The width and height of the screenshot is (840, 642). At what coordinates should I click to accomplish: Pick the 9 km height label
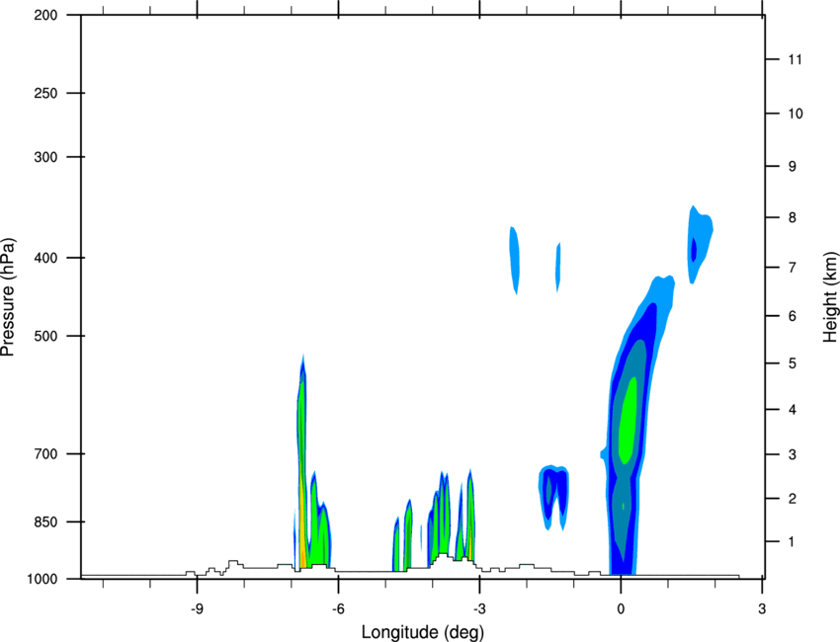pos(793,166)
